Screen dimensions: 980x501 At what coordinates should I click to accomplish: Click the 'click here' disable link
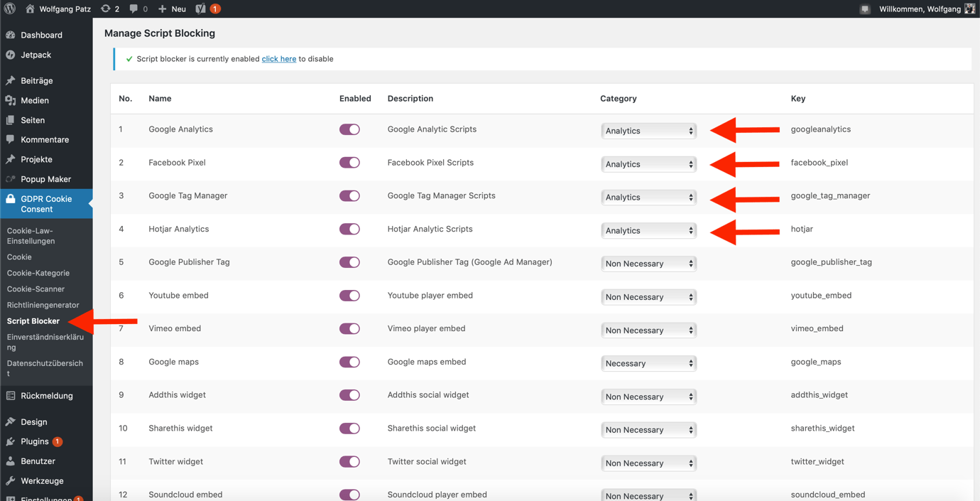(279, 59)
